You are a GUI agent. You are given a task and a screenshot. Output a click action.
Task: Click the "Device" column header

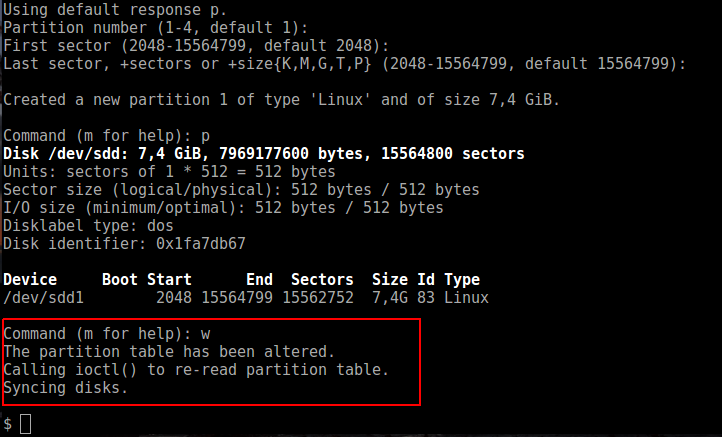pos(30,280)
